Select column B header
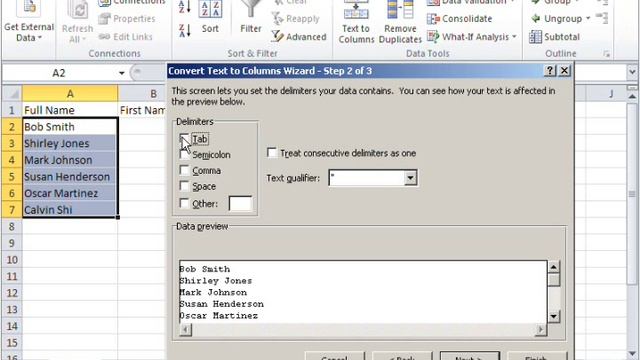Screen dimensions: 640x360 coord(143,93)
